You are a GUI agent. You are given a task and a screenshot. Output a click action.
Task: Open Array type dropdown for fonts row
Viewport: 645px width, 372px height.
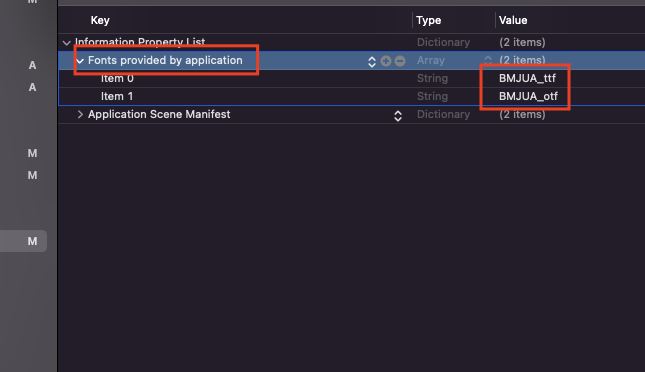[x=488, y=60]
